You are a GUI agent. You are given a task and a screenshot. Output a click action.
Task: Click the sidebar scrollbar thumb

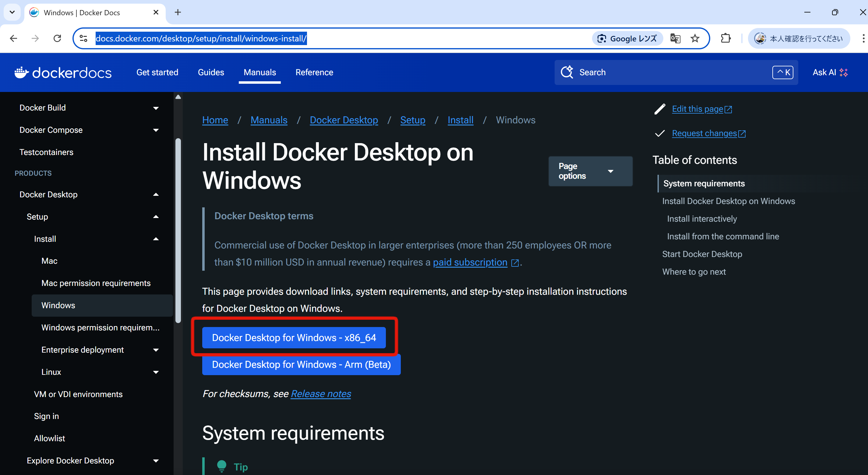178,231
